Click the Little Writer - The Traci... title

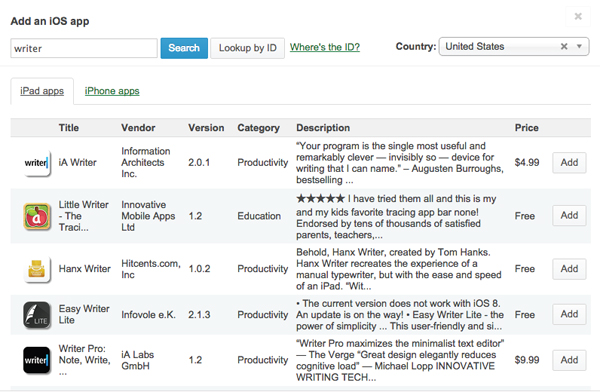(x=83, y=216)
